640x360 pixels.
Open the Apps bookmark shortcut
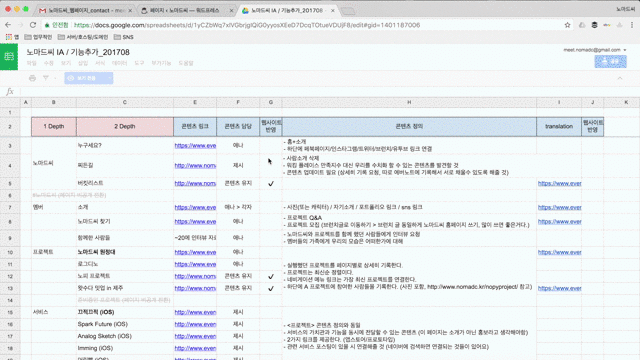[x=12, y=37]
